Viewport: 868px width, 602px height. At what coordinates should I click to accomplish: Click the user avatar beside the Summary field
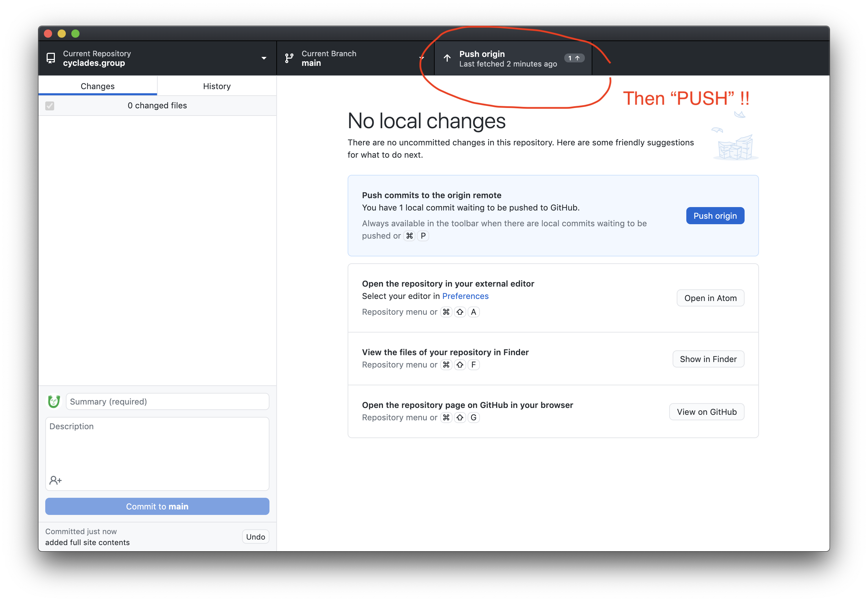click(54, 401)
